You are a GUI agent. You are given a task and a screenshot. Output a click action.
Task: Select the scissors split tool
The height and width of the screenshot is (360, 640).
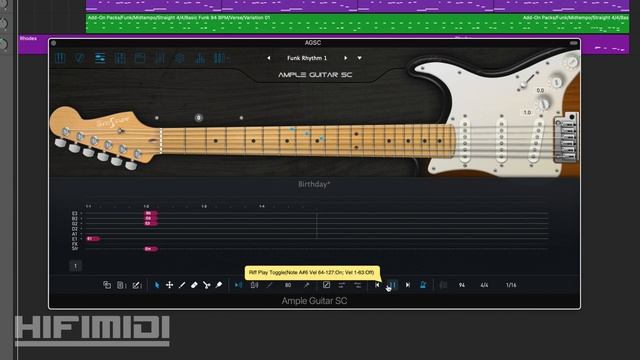point(207,285)
